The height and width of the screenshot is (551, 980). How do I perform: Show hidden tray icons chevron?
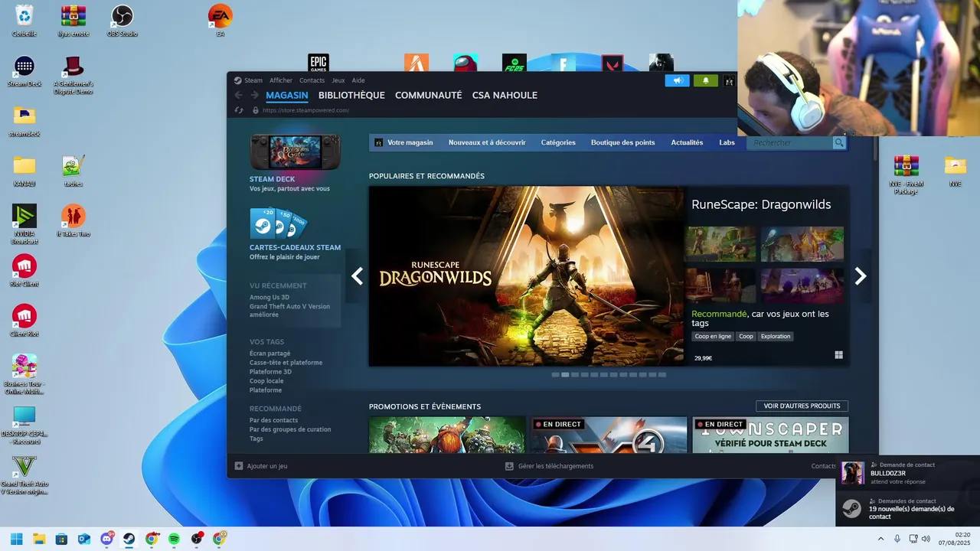[880, 539]
